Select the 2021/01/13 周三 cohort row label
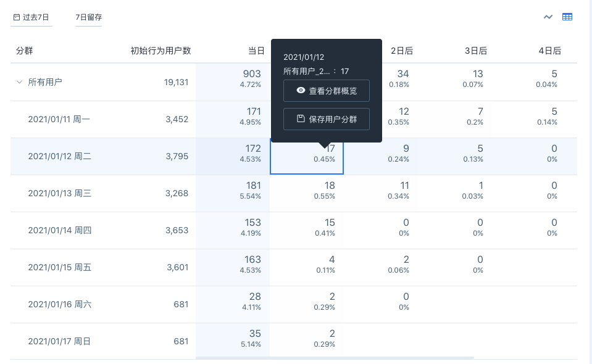This screenshot has height=364, width=592. click(59, 193)
